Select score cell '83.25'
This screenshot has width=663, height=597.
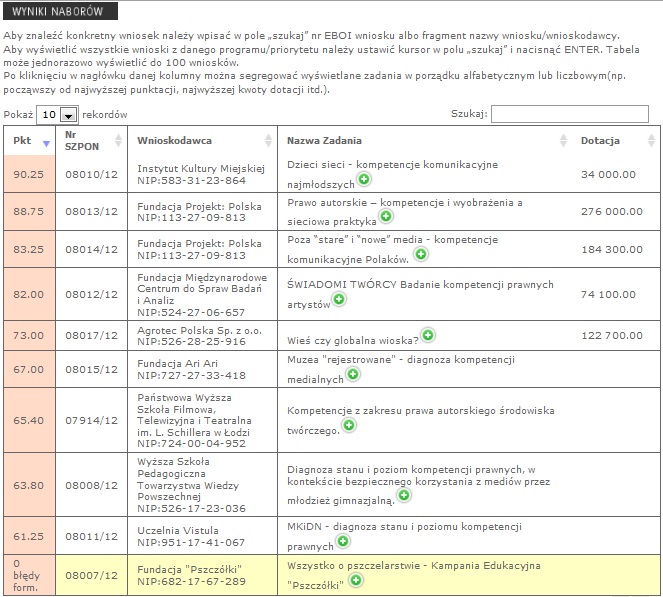click(x=29, y=249)
